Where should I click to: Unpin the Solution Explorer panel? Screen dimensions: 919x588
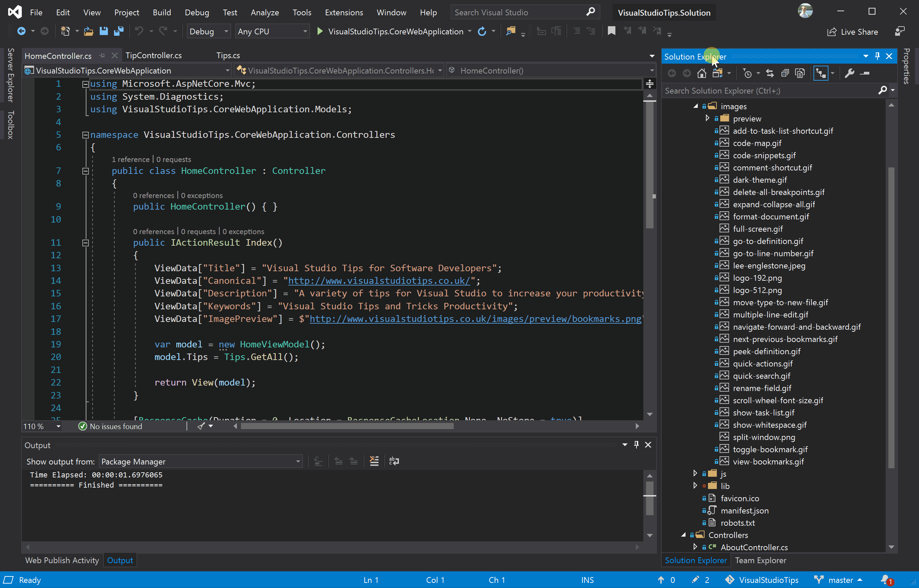click(x=877, y=56)
